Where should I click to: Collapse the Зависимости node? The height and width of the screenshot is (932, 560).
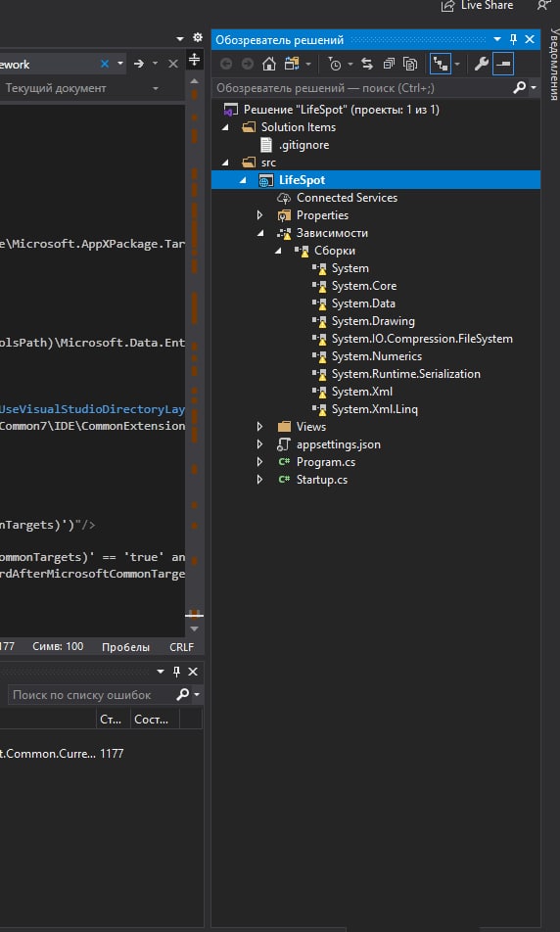259,234
